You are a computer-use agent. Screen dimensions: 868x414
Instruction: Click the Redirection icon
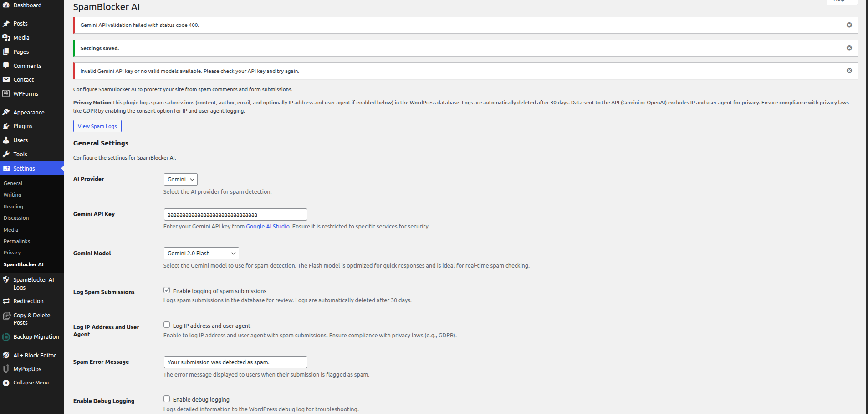coord(6,301)
